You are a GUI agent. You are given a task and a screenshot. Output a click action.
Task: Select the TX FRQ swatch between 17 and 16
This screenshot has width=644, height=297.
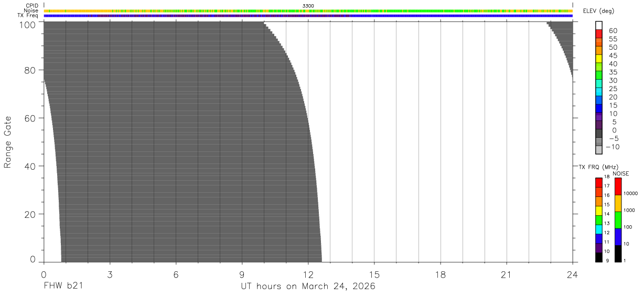click(x=599, y=192)
